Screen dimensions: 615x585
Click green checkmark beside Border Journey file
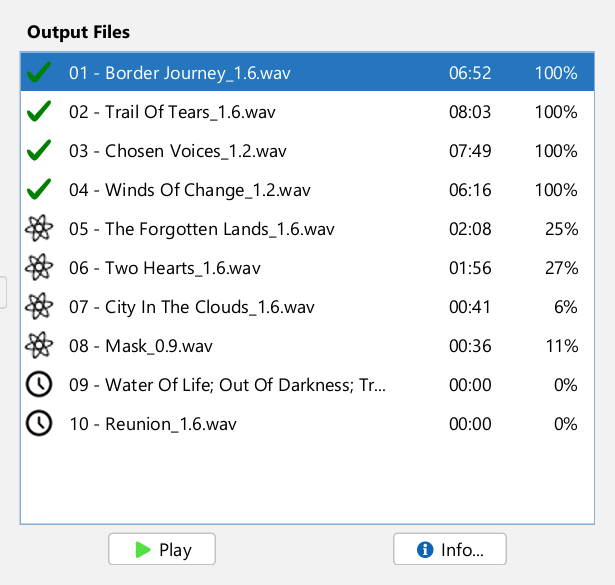tap(39, 73)
